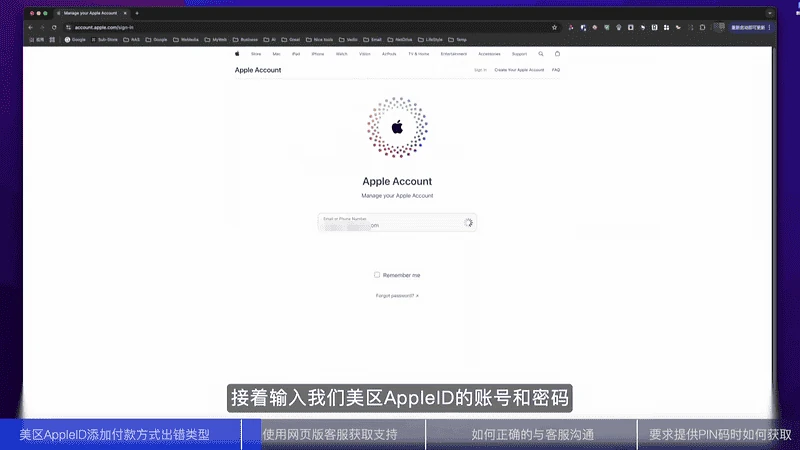The image size is (800, 450).
Task: Expand the Email bookmark folder
Action: pyautogui.click(x=372, y=40)
